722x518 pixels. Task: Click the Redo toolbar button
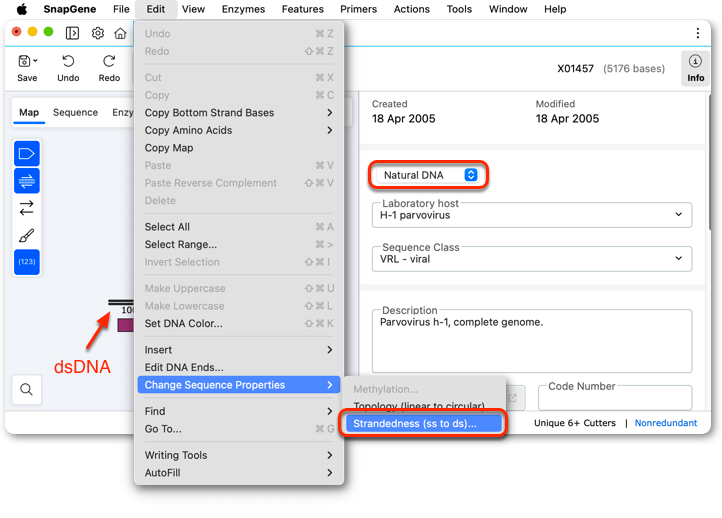click(x=109, y=68)
